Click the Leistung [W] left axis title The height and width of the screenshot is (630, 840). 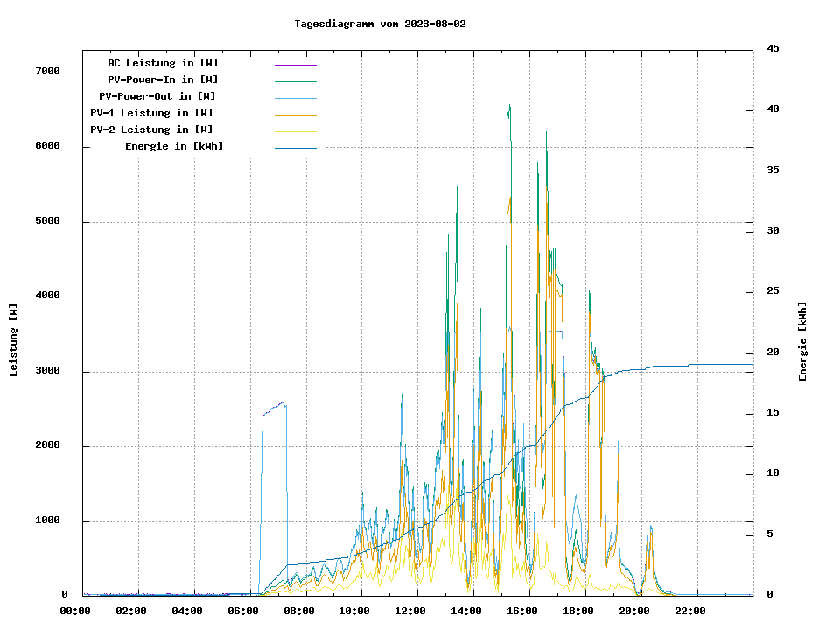(14, 340)
